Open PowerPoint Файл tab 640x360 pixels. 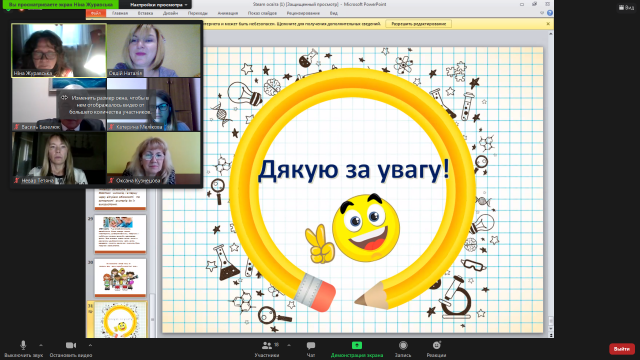click(96, 13)
